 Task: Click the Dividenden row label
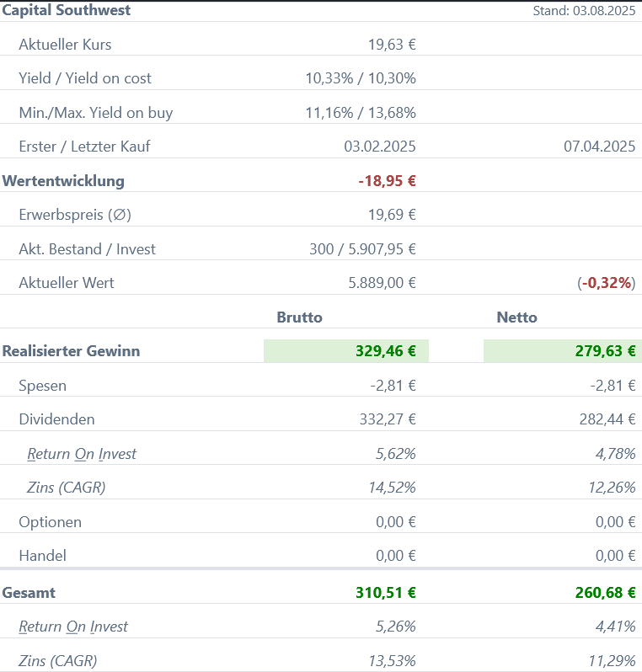pyautogui.click(x=56, y=419)
